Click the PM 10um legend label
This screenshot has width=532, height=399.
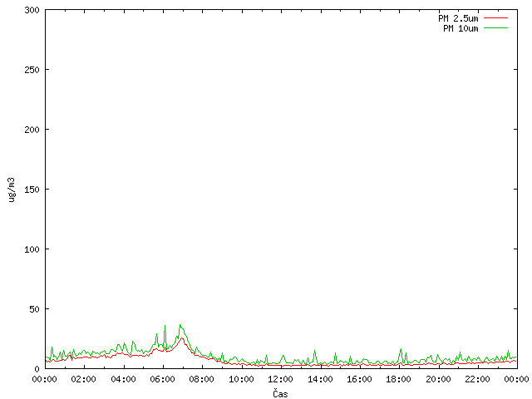coord(461,28)
